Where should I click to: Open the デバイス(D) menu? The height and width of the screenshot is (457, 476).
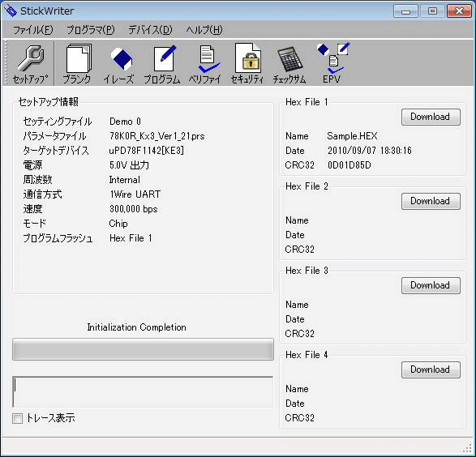(x=150, y=30)
